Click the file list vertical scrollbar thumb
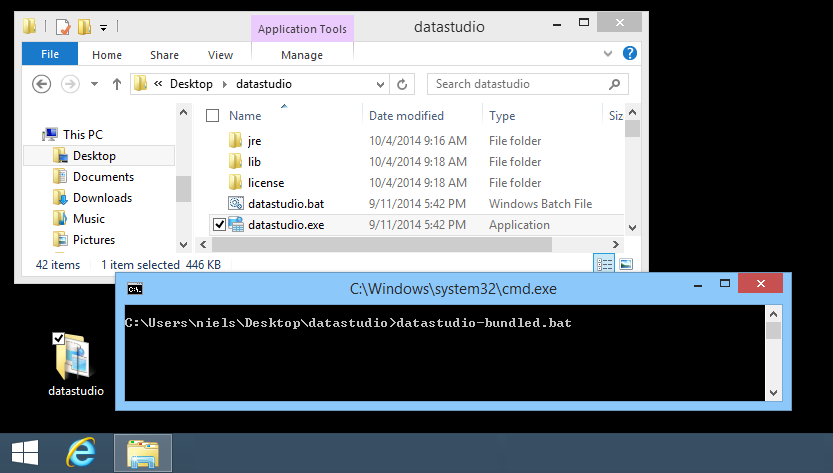This screenshot has width=833, height=473. 632,129
